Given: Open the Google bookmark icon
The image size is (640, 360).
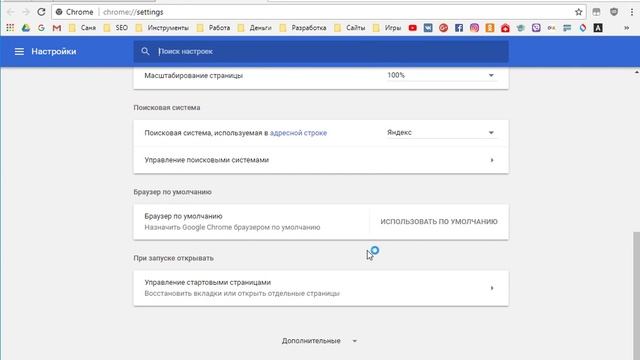Looking at the screenshot, I should (41, 28).
